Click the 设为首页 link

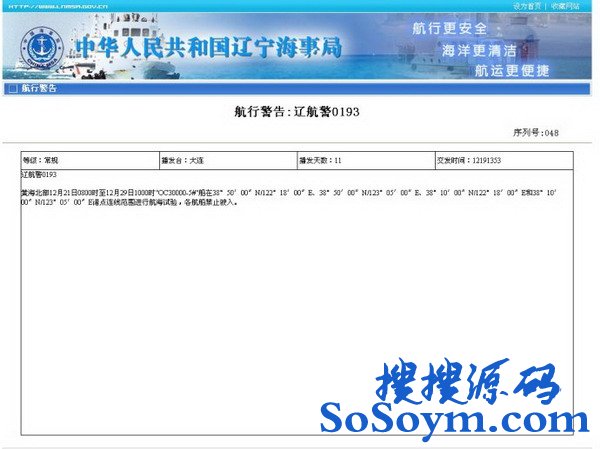pyautogui.click(x=526, y=5)
